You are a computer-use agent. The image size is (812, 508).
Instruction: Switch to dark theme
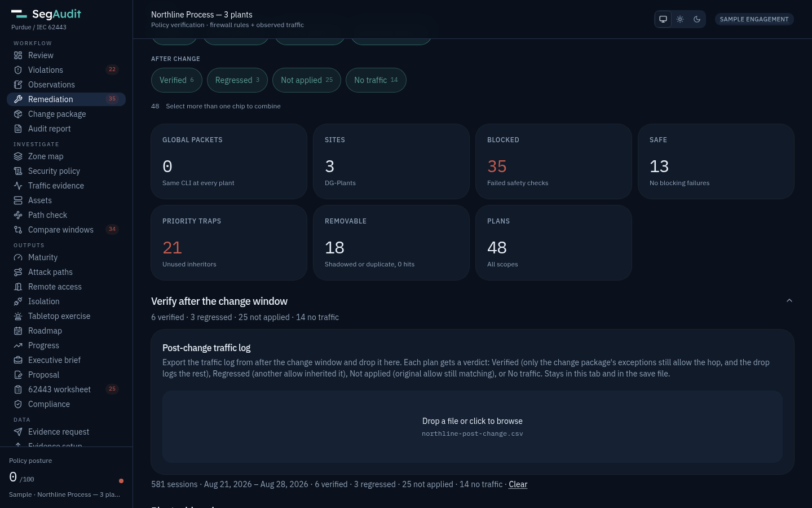pos(697,19)
